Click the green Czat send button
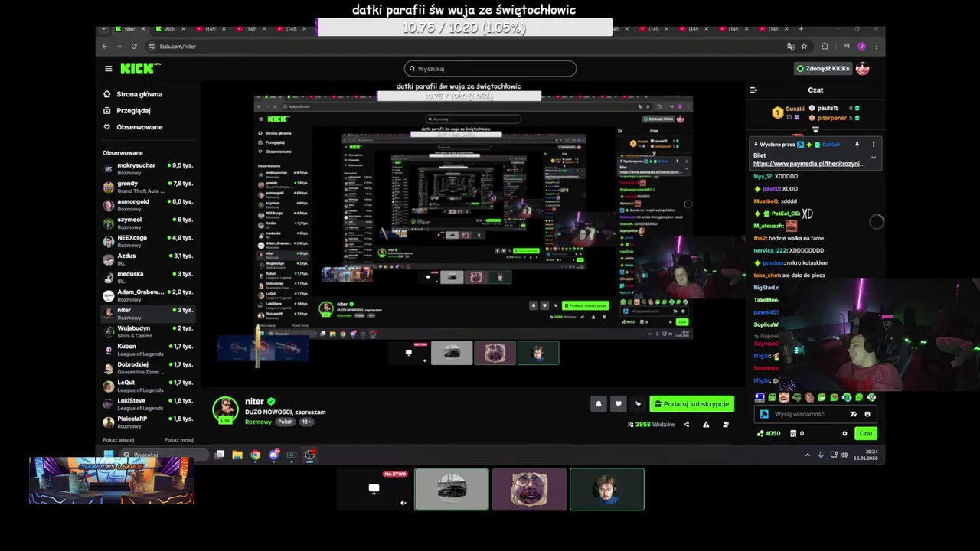The height and width of the screenshot is (551, 980). coord(866,433)
